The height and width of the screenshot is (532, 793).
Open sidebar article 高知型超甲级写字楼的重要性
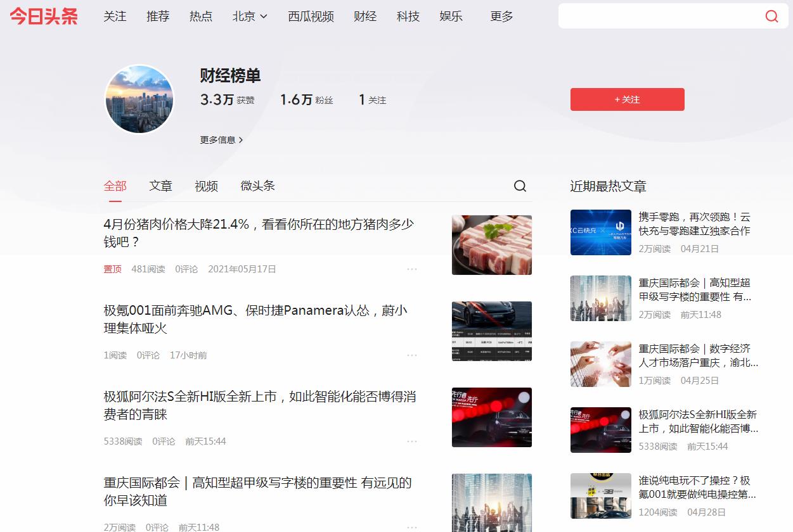pyautogui.click(x=695, y=289)
